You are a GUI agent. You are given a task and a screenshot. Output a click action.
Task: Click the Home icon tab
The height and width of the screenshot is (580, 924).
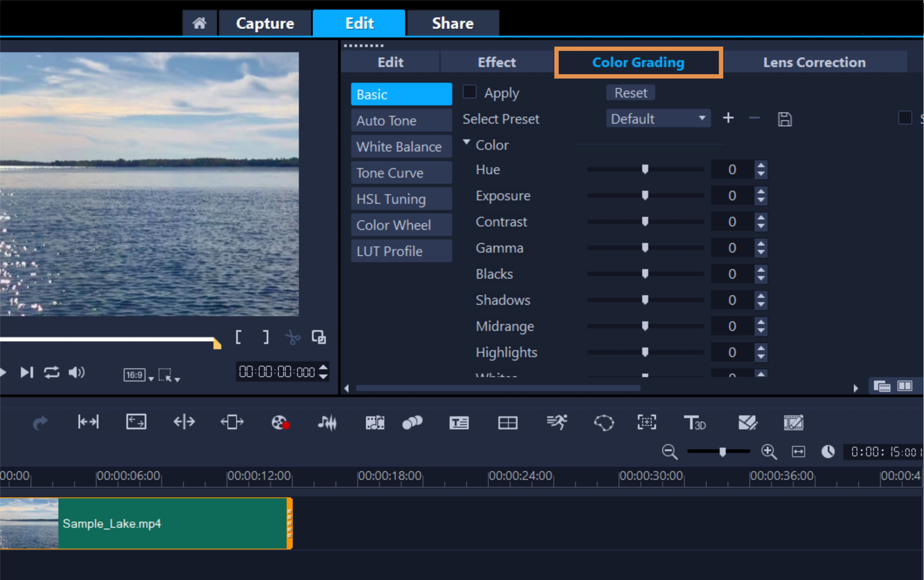[199, 23]
